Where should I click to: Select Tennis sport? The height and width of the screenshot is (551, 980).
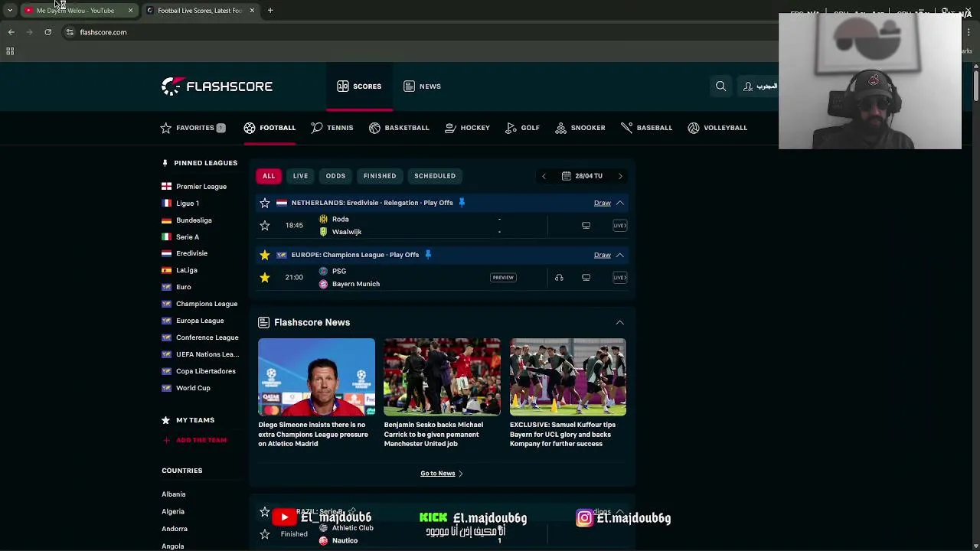point(332,128)
